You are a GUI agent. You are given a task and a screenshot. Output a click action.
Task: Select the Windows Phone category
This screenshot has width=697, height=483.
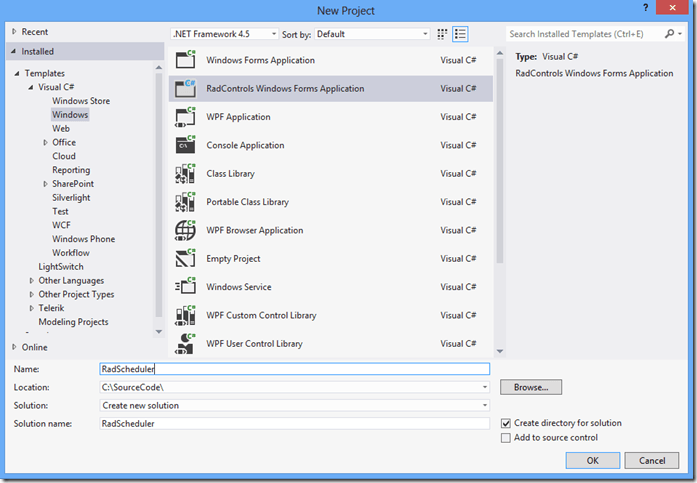click(84, 239)
